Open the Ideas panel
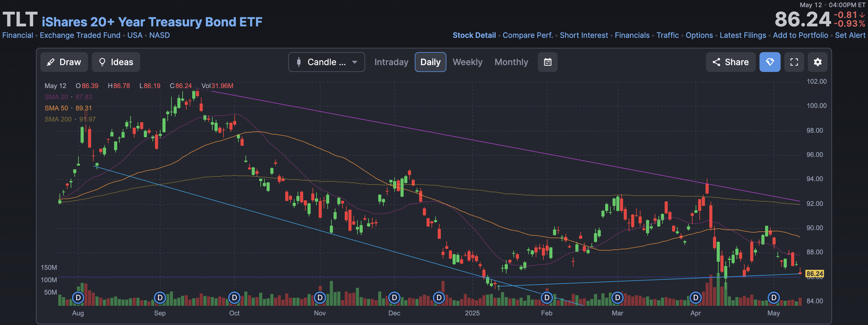Viewport: 868px width, 325px height. 116,62
